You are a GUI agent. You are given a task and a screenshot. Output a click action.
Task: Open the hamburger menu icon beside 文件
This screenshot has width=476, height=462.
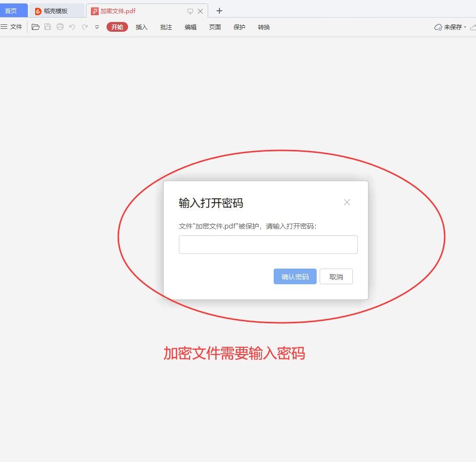coord(4,27)
